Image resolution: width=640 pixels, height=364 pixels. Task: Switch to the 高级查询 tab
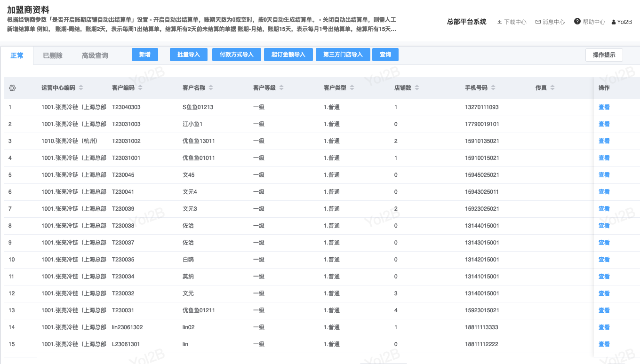pyautogui.click(x=95, y=55)
